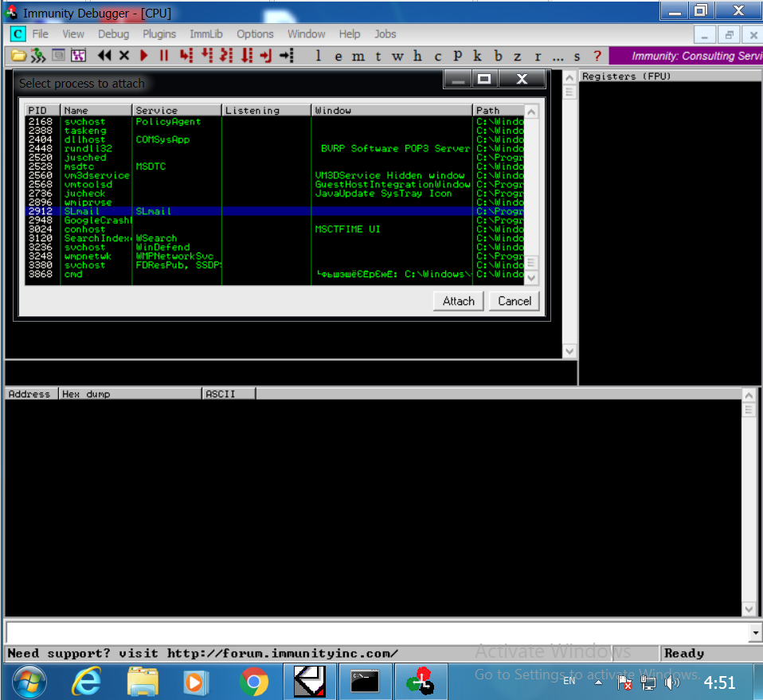Sort process list by Name column
The image size is (763, 700).
pos(96,111)
